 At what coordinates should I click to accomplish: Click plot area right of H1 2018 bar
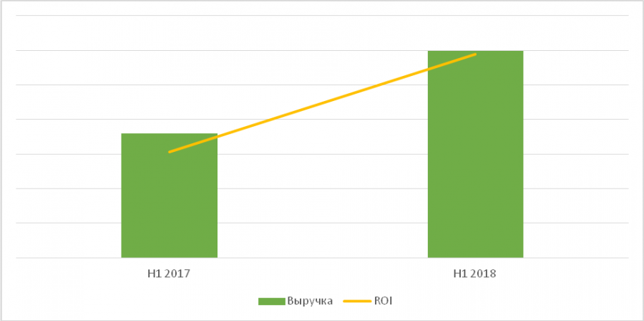tap(576, 172)
